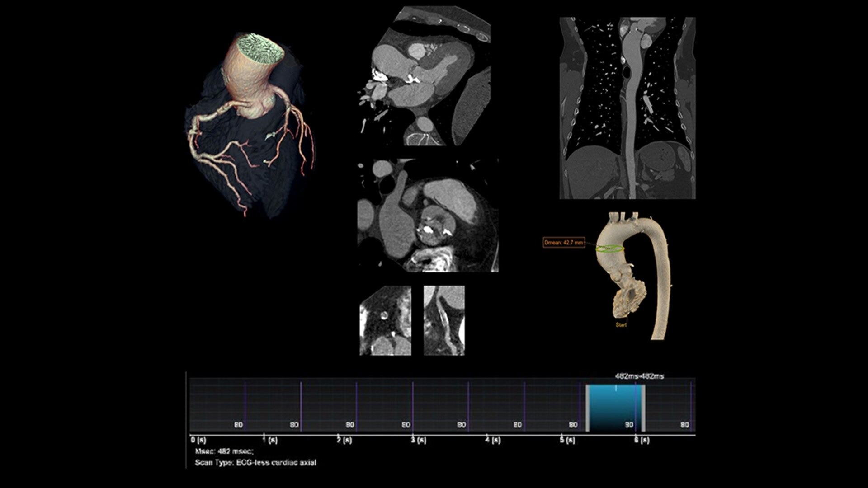Select the left small vessel cross-section image
Screen dimensions: 868x488
pos(385,320)
